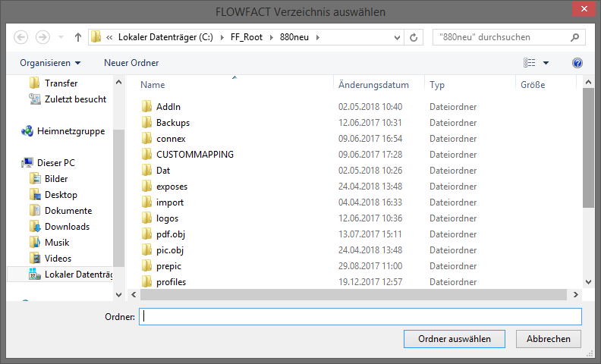Open Videos in navigation pane
This screenshot has height=364, width=601.
click(x=58, y=259)
